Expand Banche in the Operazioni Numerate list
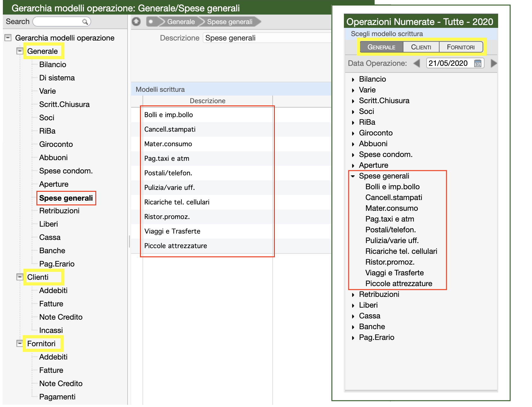This screenshot has height=407, width=532. [x=353, y=327]
